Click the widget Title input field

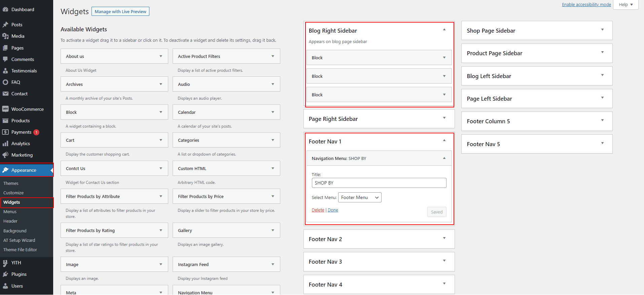click(379, 183)
